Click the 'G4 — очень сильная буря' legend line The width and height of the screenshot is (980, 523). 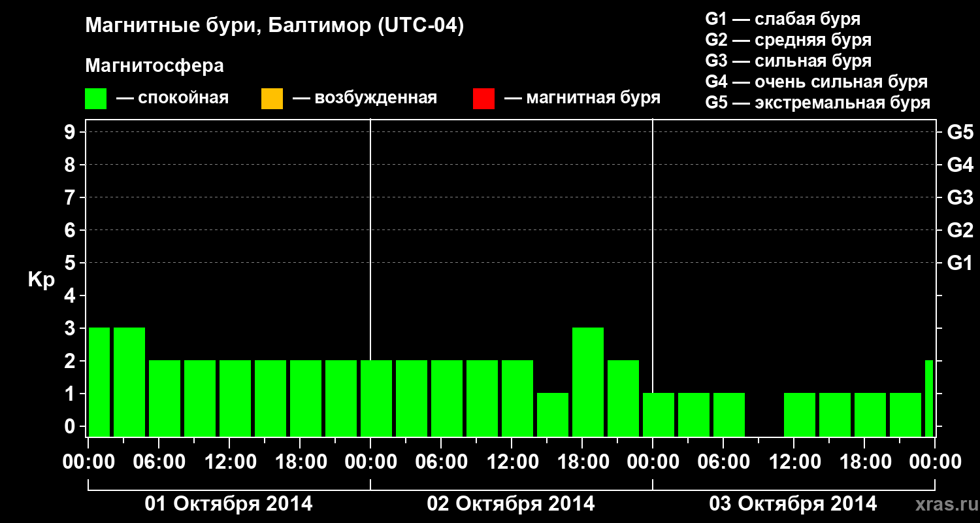[817, 82]
